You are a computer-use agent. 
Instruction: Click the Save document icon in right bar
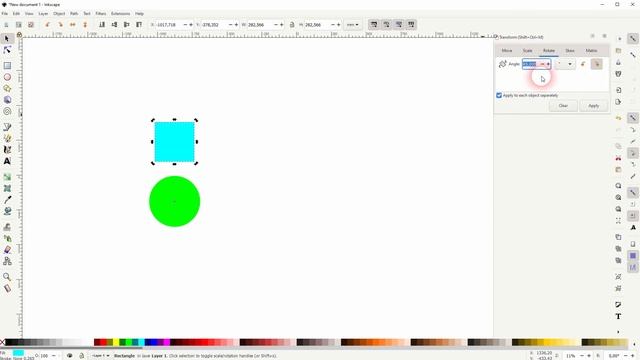point(618,62)
